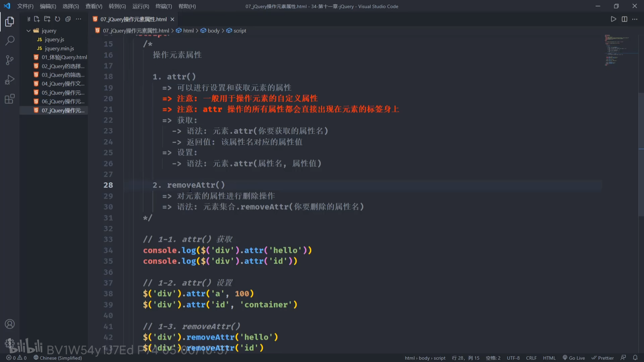Click the Split Editor Right icon
The image size is (644, 362).
click(x=624, y=19)
